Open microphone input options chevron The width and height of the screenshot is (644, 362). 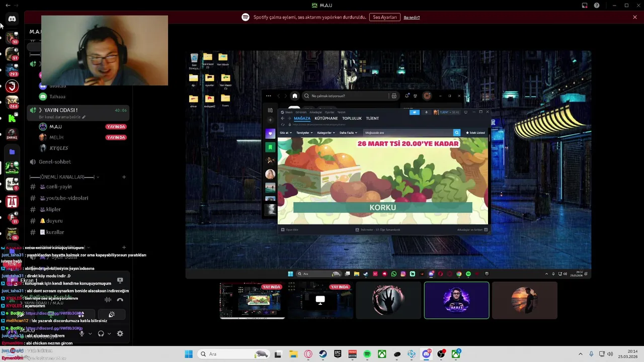coord(90,333)
